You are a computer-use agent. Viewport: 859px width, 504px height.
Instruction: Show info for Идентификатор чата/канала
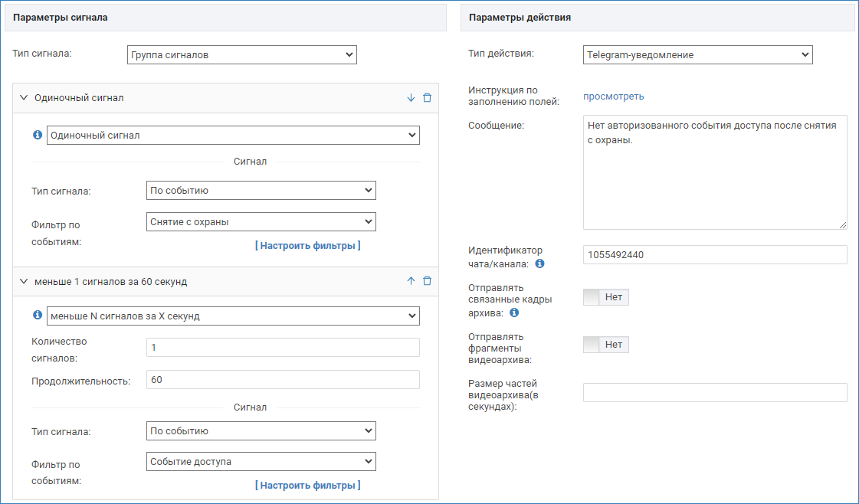click(x=539, y=263)
